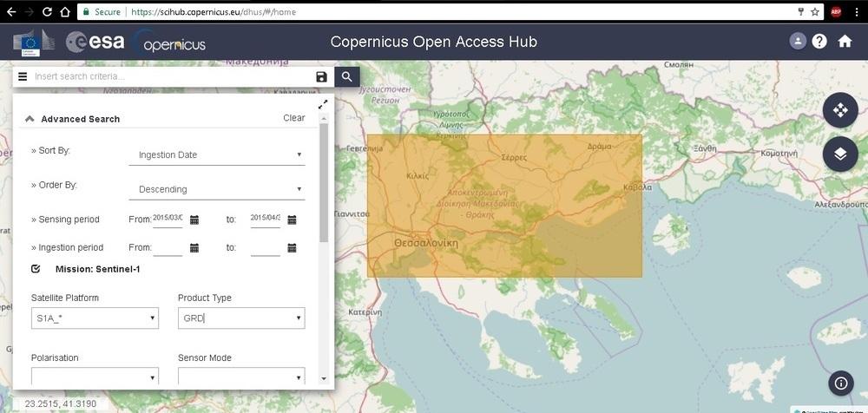Click Ingestion period to date field
868x413 pixels.
(265, 247)
